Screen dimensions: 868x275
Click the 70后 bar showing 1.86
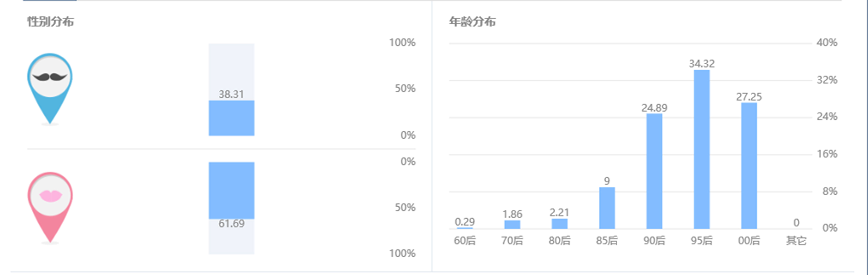(x=512, y=224)
